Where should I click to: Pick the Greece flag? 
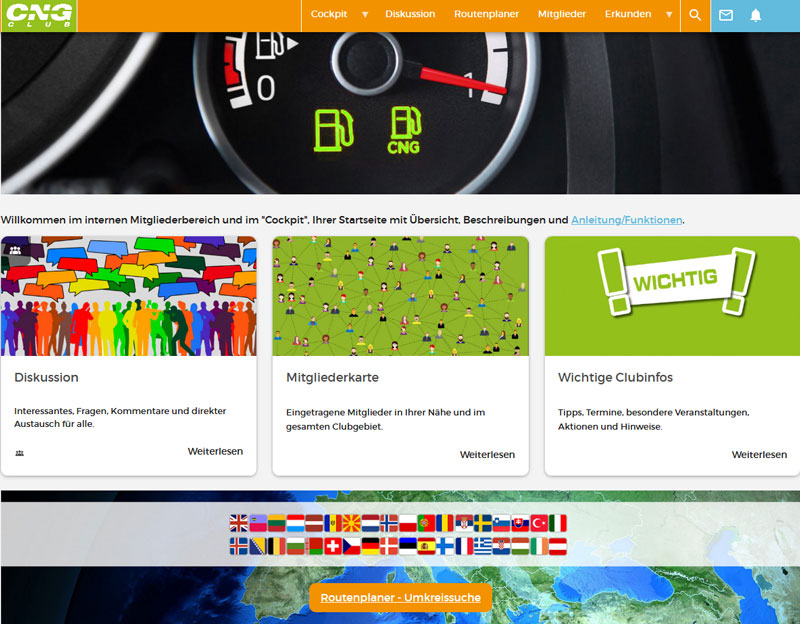coord(483,546)
